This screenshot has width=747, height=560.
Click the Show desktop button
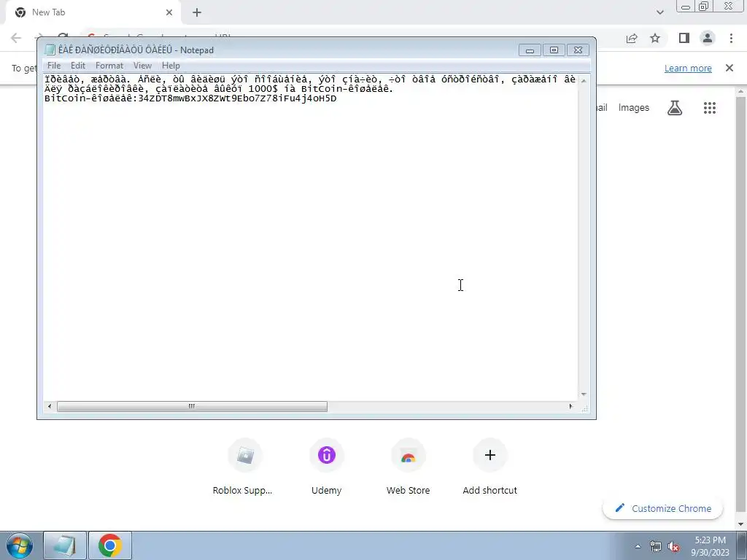pyautogui.click(x=741, y=545)
